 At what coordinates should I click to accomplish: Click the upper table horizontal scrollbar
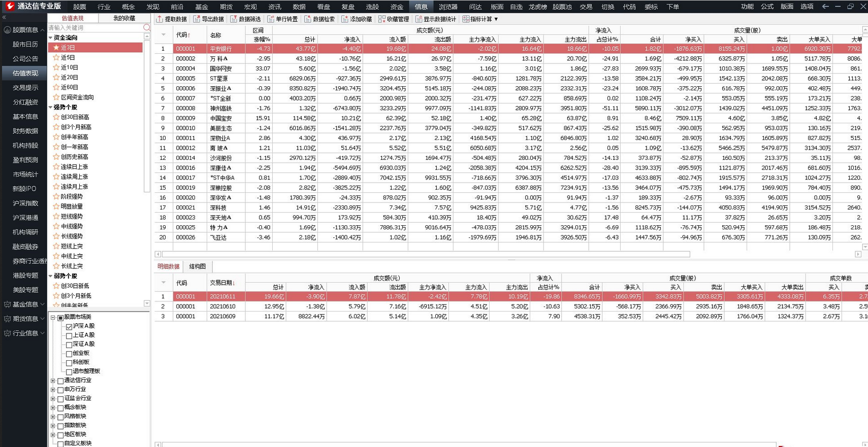(426, 254)
